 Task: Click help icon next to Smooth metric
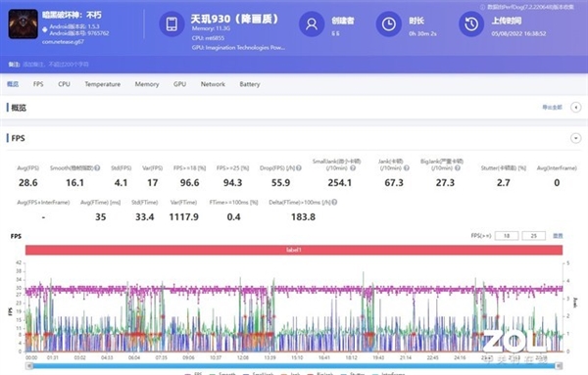coord(97,167)
